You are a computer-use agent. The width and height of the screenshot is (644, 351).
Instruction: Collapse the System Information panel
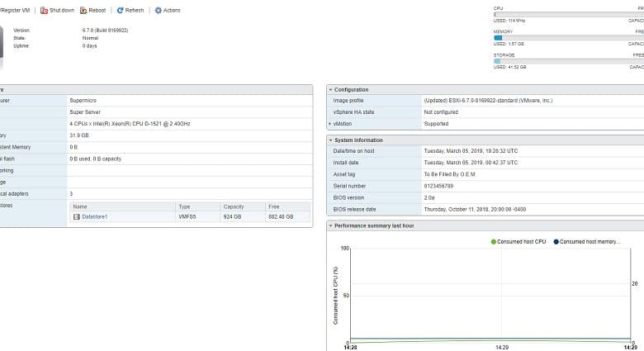[330, 140]
